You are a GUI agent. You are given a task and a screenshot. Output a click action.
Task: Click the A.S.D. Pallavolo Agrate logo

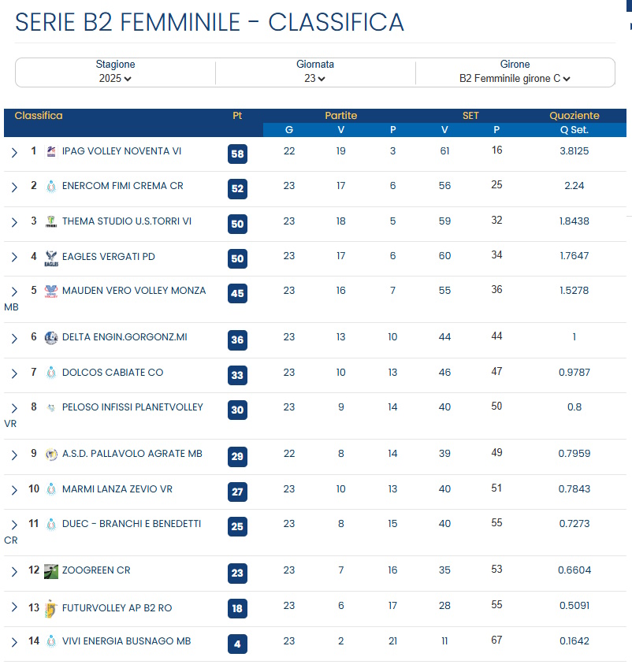tap(51, 455)
